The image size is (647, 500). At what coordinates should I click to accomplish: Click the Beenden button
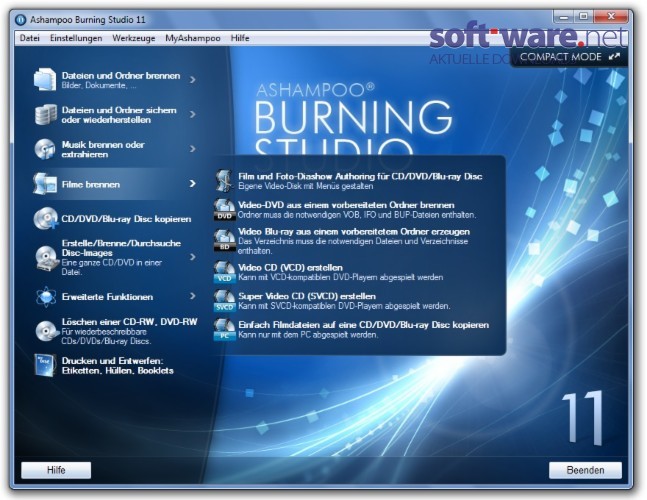[x=585, y=470]
